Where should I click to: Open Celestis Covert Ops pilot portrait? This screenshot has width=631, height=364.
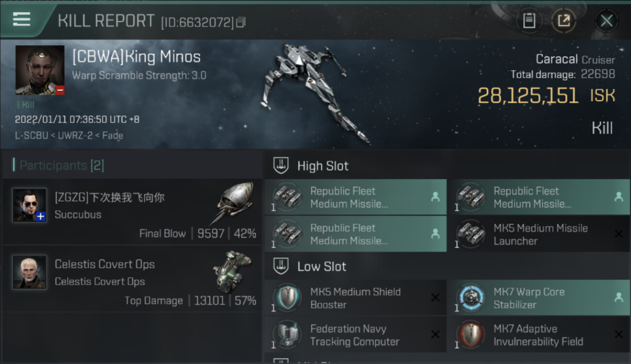click(30, 272)
